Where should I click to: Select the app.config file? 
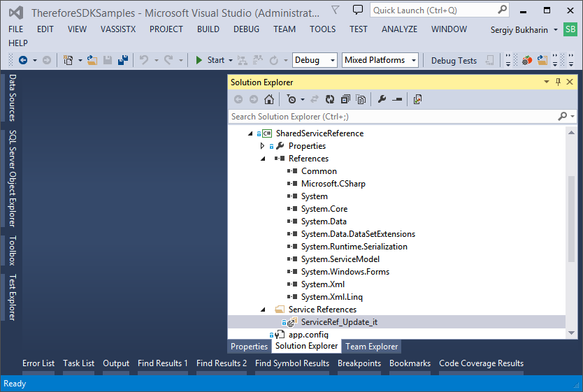[308, 335]
